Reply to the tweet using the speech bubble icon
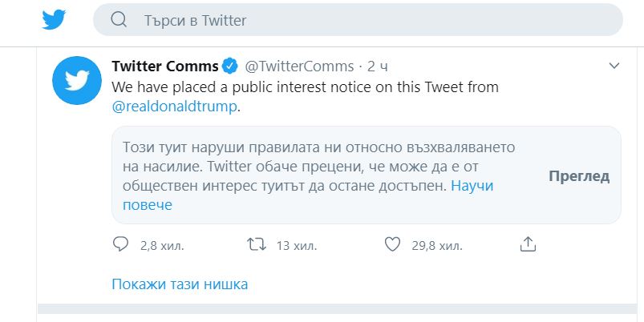Screen dimensions: 644x322 (x=120, y=244)
